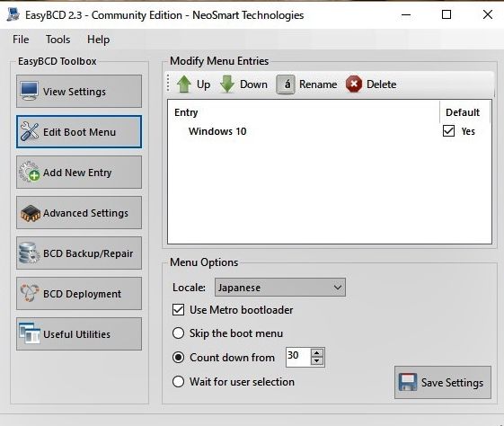The height and width of the screenshot is (426, 504).
Task: Close the EasyBCD window
Action: pos(488,14)
